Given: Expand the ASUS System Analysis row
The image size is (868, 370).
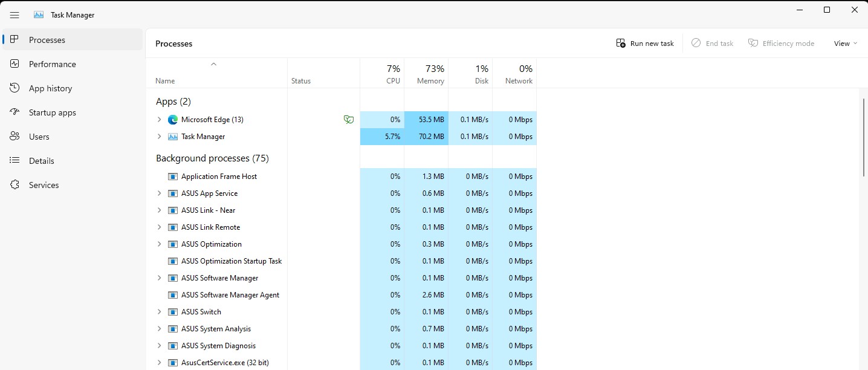Looking at the screenshot, I should tap(160, 329).
